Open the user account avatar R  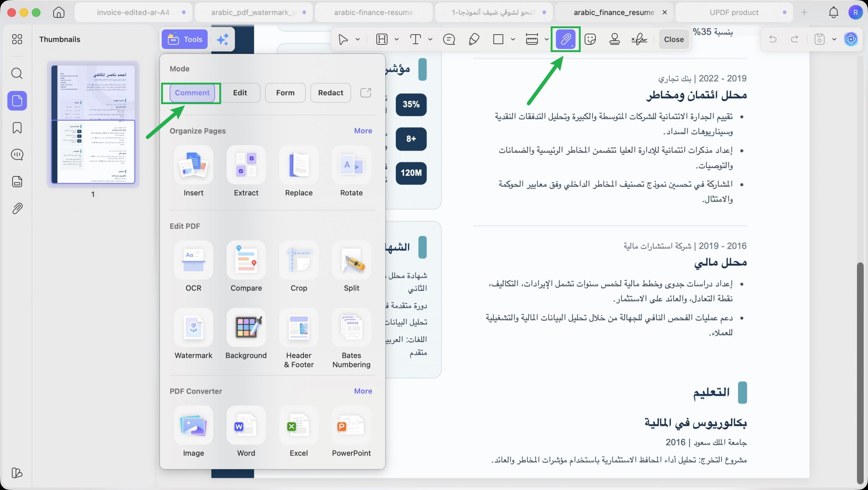855,13
